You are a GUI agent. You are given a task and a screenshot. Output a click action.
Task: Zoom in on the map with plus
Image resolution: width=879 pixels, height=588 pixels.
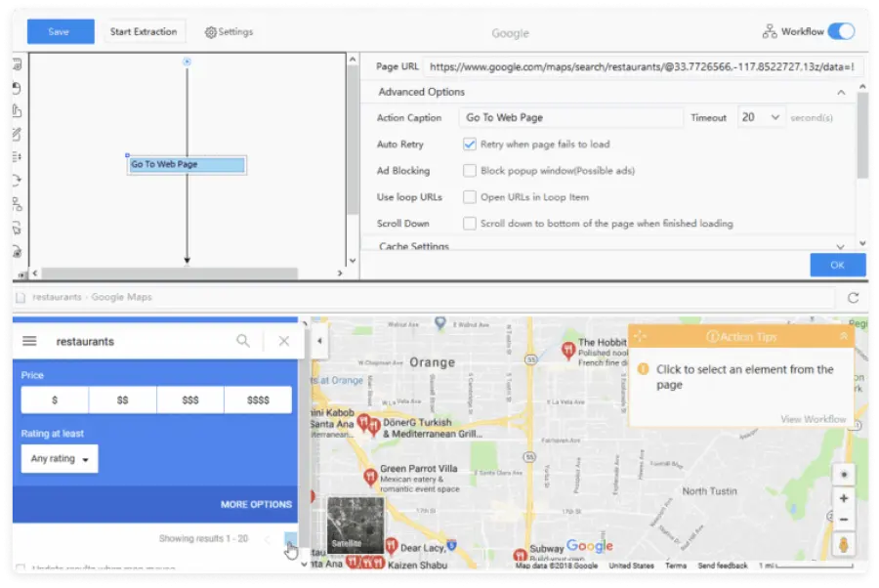844,498
